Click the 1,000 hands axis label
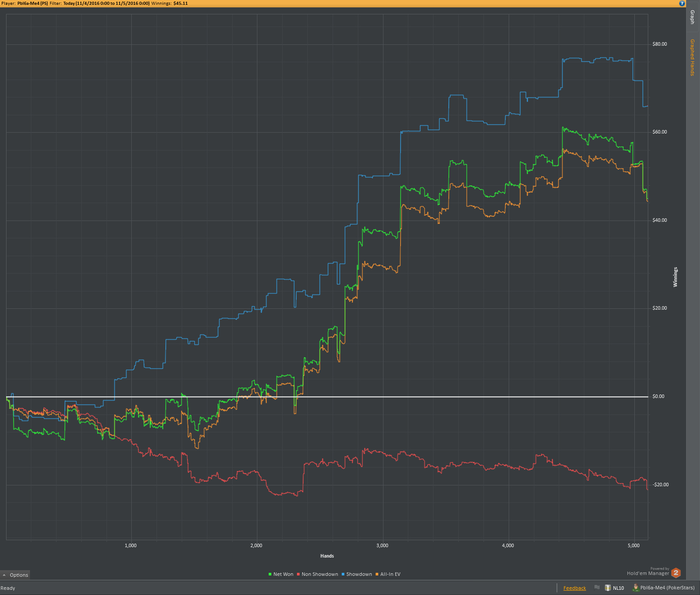Screen dimensions: 700x595 point(130,545)
